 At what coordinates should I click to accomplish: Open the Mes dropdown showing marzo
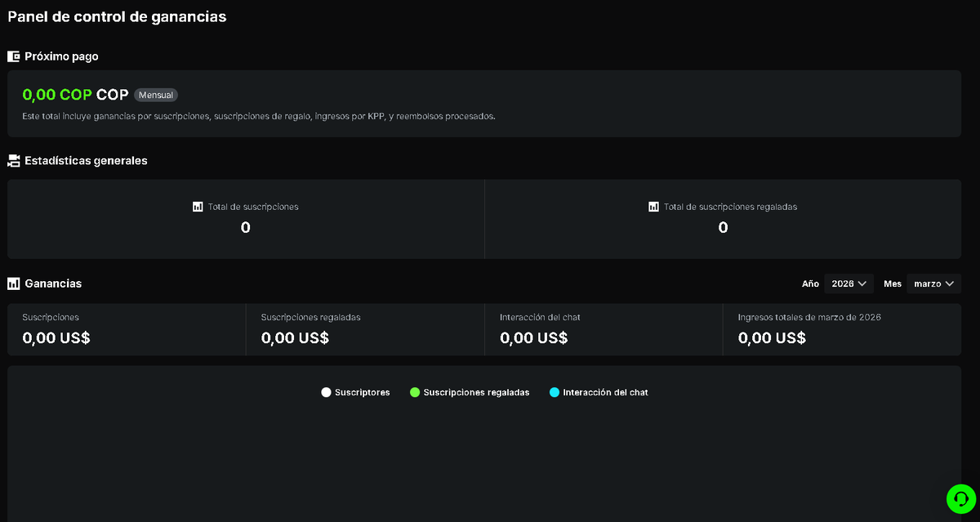click(933, 283)
